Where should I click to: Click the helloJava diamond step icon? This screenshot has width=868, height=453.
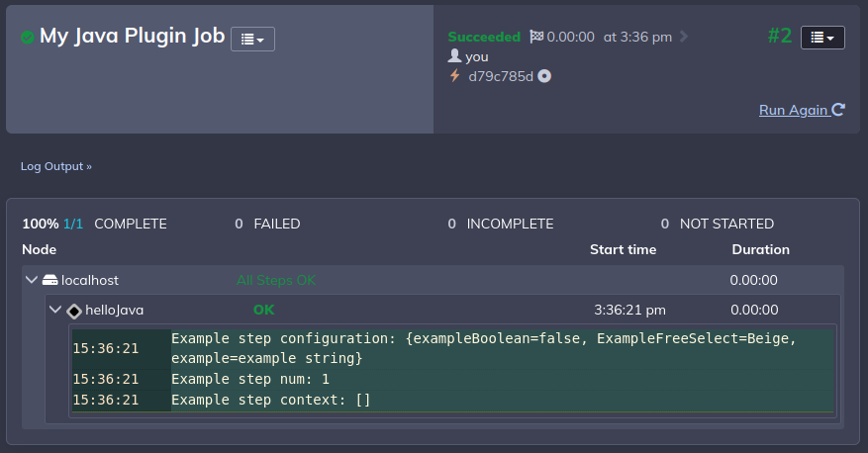74,311
